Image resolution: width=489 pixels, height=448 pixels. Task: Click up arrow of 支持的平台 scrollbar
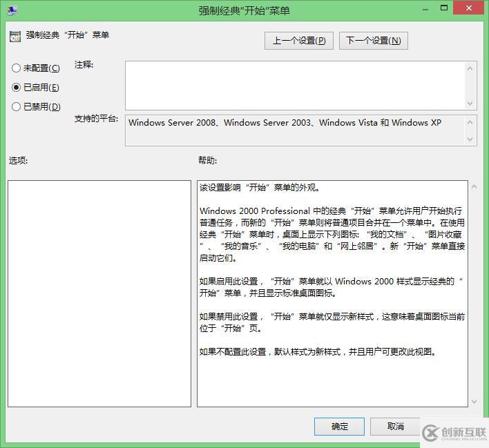470,122
